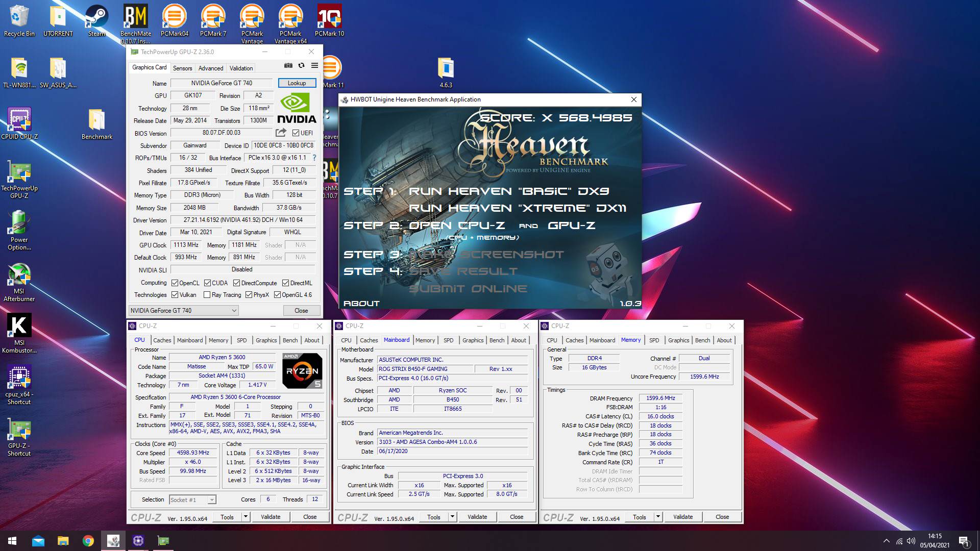980x551 pixels.
Task: Expand GPU selection dropdown NVIDIA GeForce GT 740
Action: pos(183,310)
